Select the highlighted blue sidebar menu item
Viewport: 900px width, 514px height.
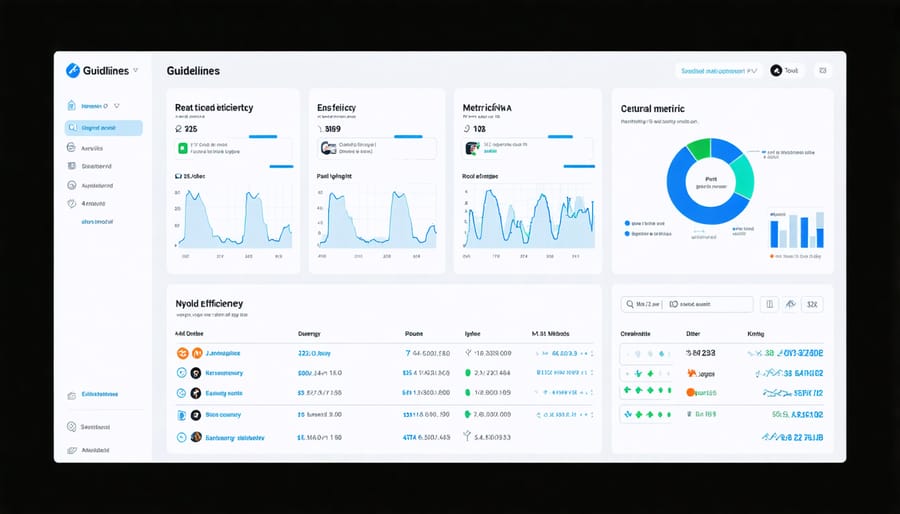[104, 128]
